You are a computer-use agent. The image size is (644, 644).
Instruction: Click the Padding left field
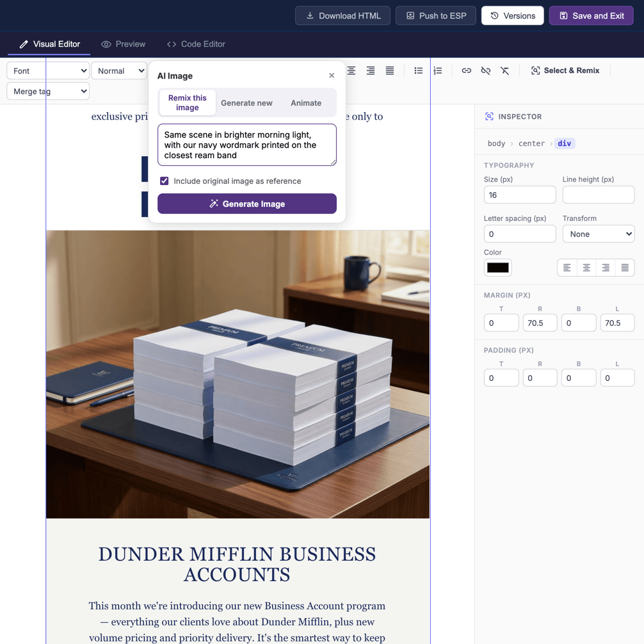tap(617, 378)
